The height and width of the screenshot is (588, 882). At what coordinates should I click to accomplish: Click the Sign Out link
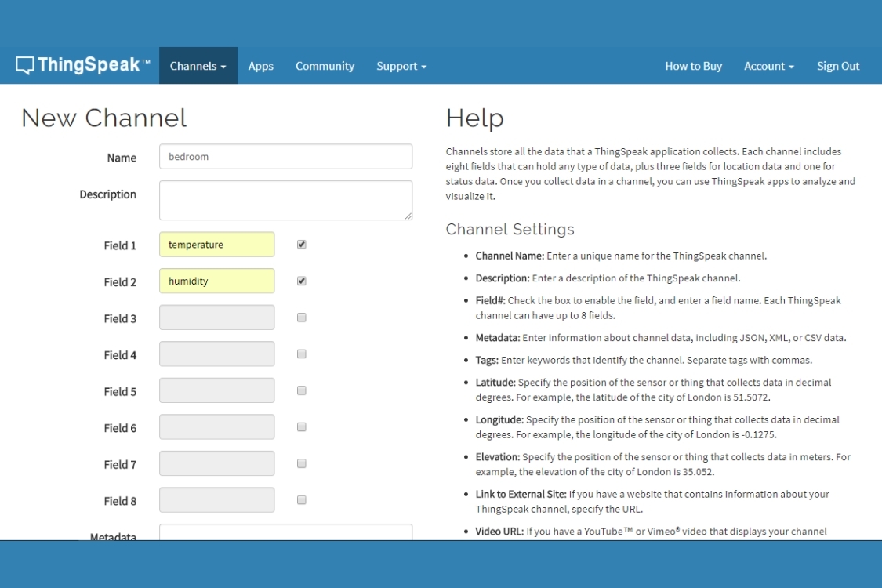click(838, 66)
